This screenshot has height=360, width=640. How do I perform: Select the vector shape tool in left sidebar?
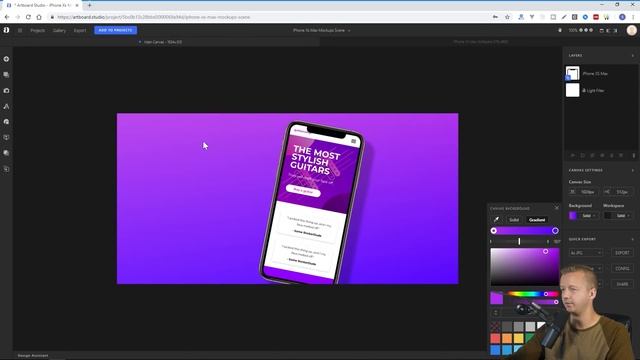[7, 106]
